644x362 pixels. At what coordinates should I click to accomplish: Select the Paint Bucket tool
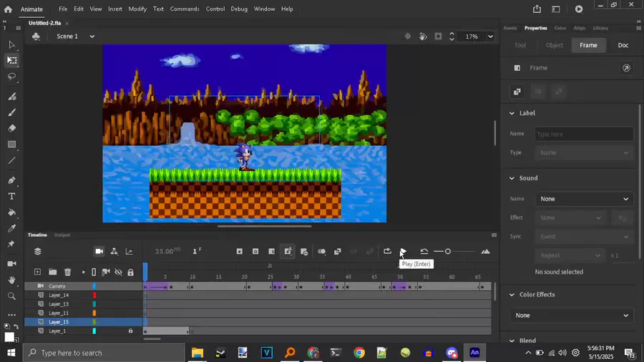tap(11, 212)
